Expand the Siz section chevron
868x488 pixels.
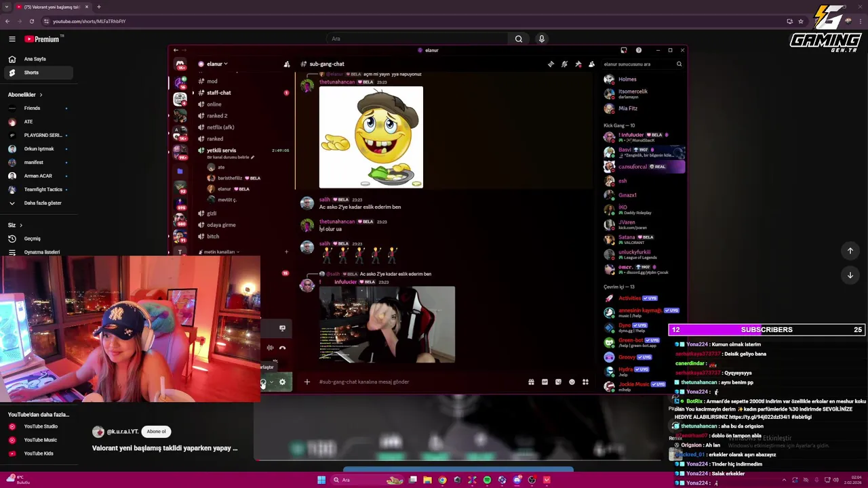pyautogui.click(x=20, y=225)
